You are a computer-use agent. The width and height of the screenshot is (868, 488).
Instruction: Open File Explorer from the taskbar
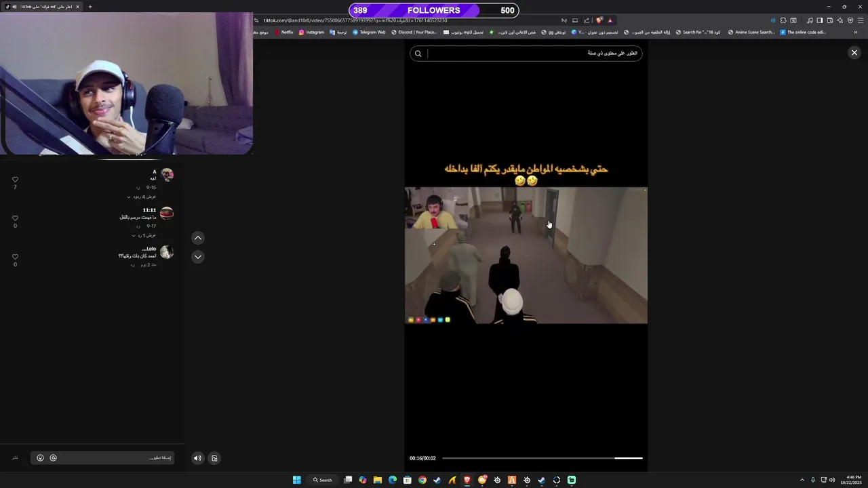pos(378,480)
